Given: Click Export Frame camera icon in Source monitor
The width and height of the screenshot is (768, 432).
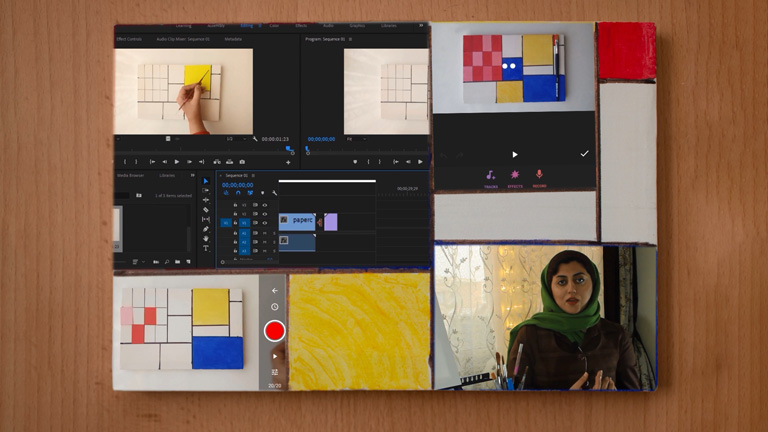Looking at the screenshot, I should click(242, 162).
